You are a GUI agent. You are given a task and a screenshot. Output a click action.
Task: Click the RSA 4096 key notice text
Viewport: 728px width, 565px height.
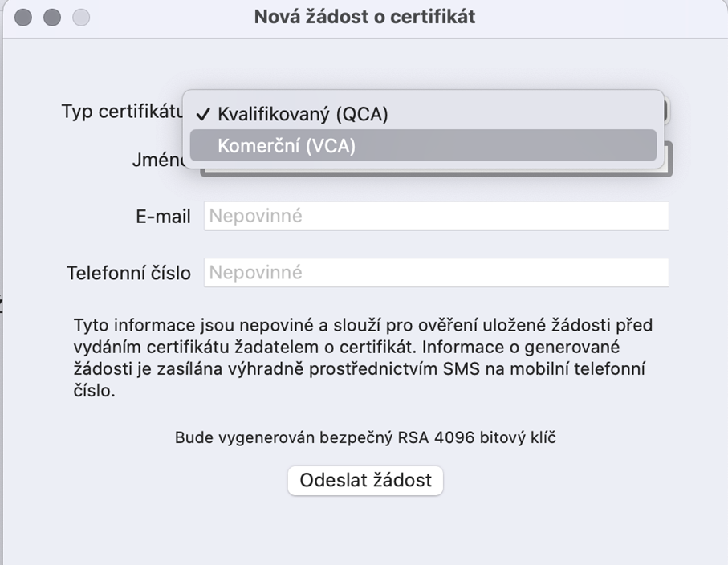point(365,437)
